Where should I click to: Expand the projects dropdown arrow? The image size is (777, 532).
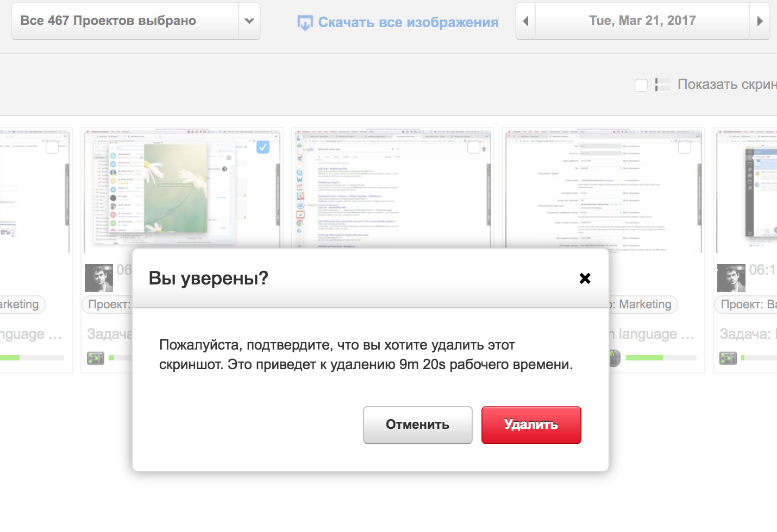coord(249,21)
